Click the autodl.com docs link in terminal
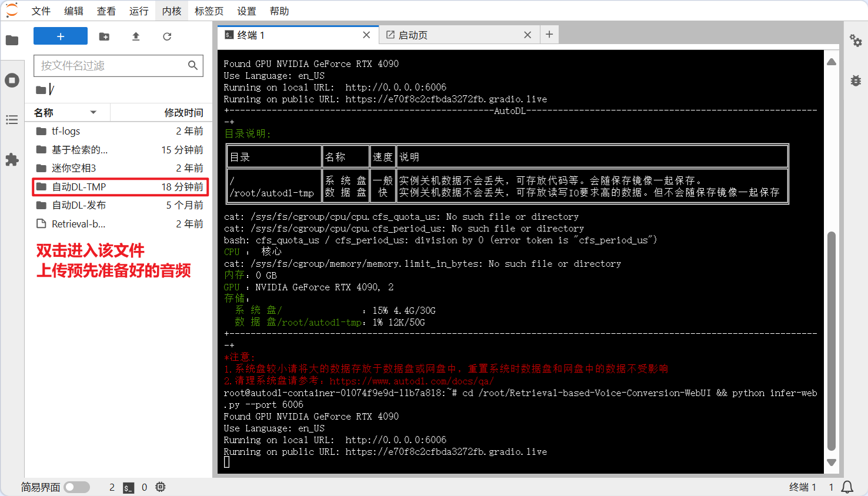The height and width of the screenshot is (496, 868). coord(412,381)
